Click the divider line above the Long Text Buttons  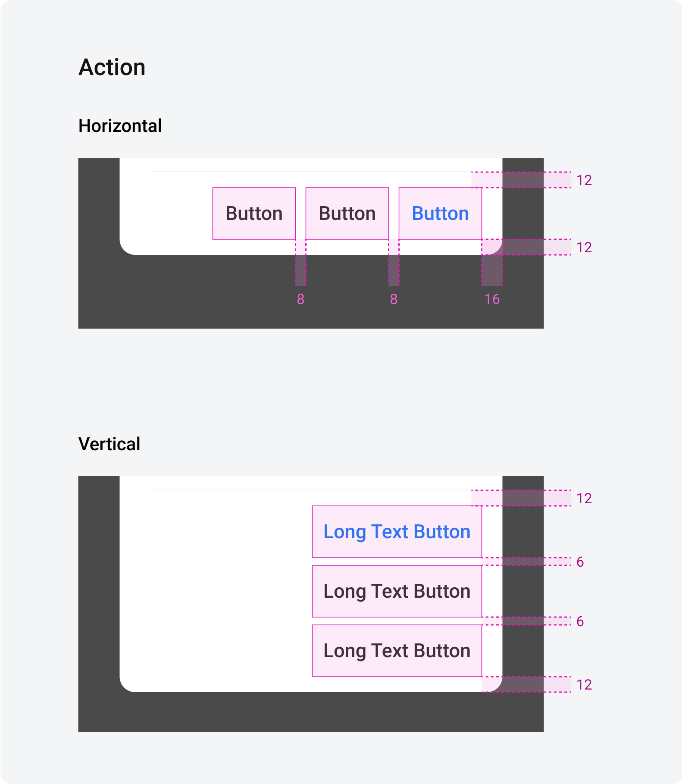310,490
